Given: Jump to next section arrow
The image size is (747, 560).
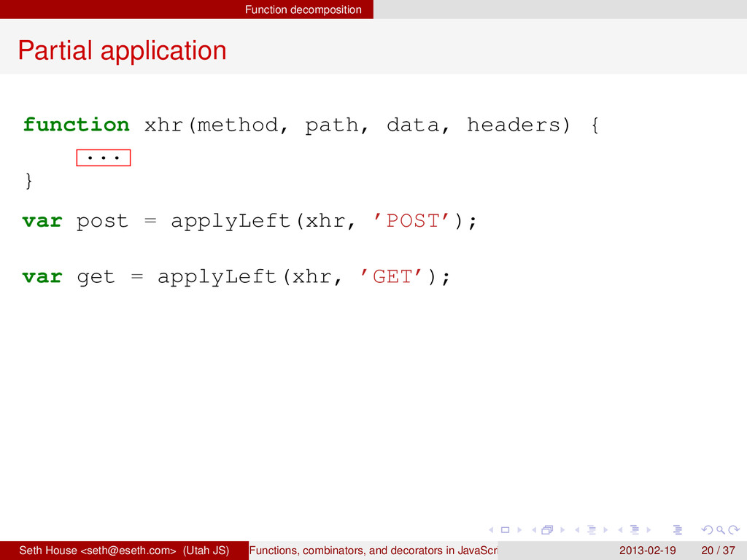Looking at the screenshot, I should 649,530.
